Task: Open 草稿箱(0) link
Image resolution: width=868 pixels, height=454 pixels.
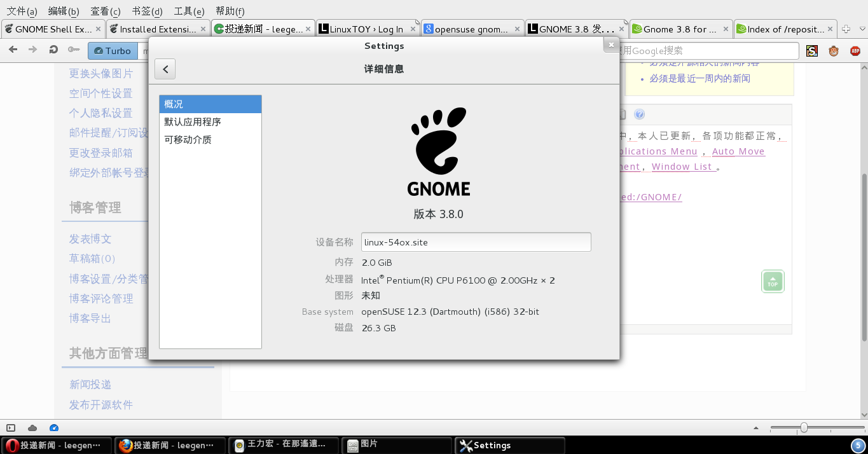Action: [93, 259]
